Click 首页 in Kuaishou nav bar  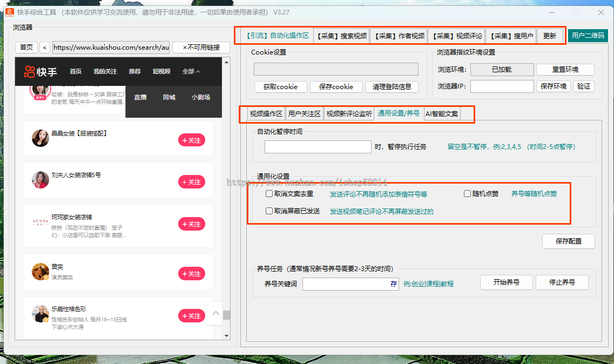pos(76,71)
